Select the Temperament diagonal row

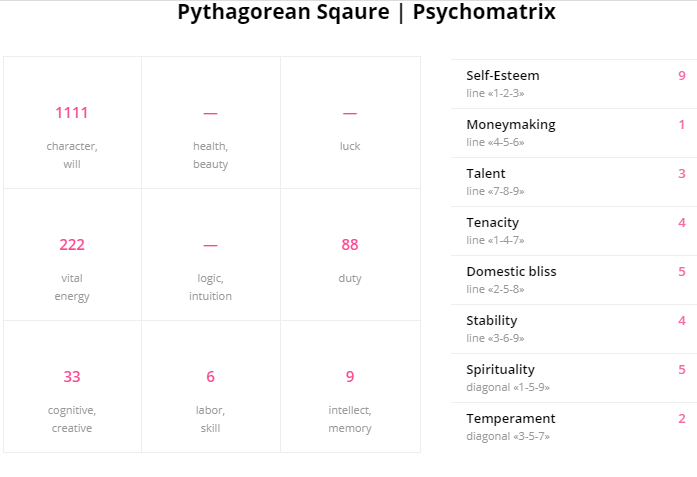tap(574, 427)
